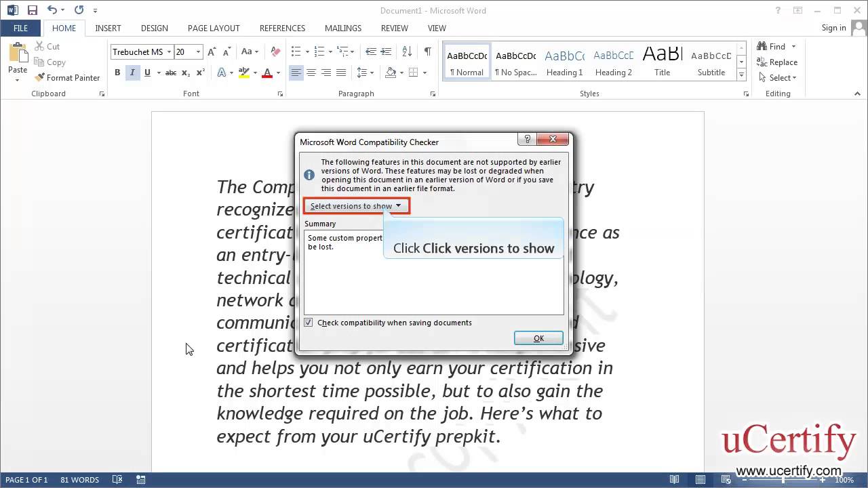Toggle Underline formatting
Viewport: 868px width, 488px height.
pos(147,73)
